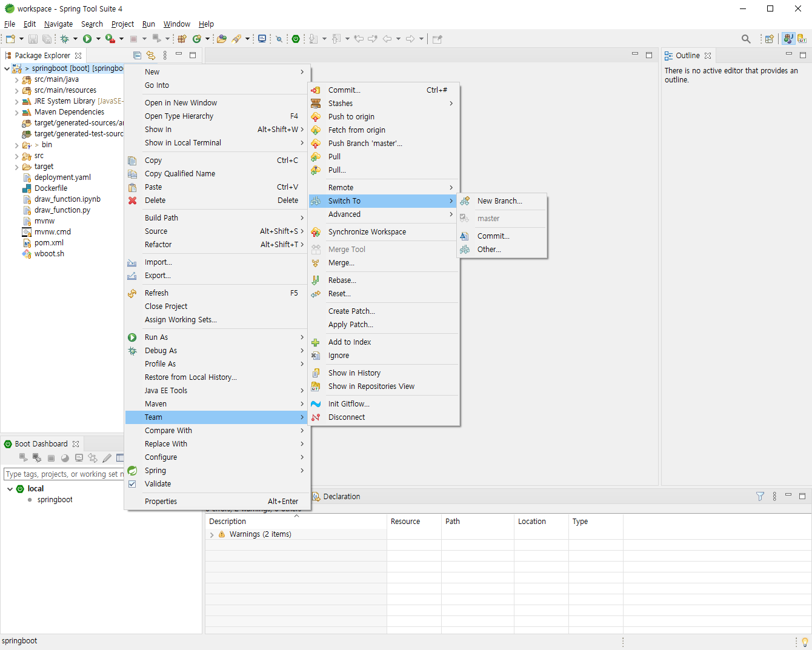Click the New wizard toolbar icon

[x=10, y=39]
